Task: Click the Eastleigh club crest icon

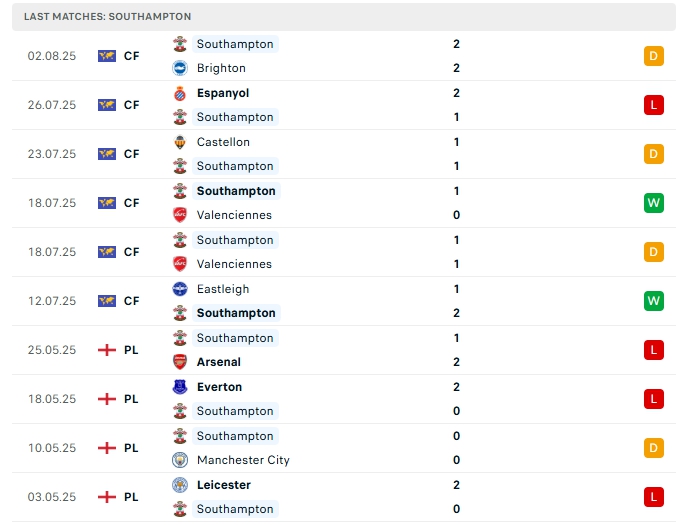Action: click(x=180, y=289)
